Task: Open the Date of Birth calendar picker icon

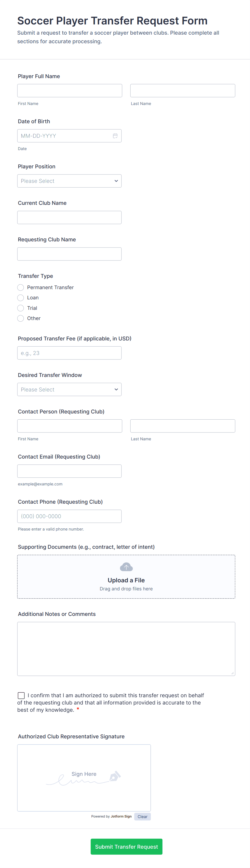Action: (115, 136)
